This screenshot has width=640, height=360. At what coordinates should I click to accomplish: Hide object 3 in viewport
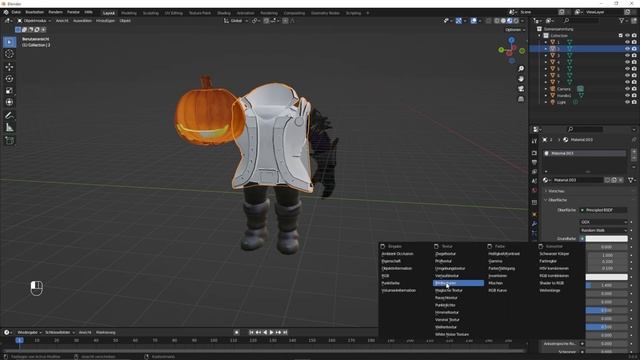[627, 56]
